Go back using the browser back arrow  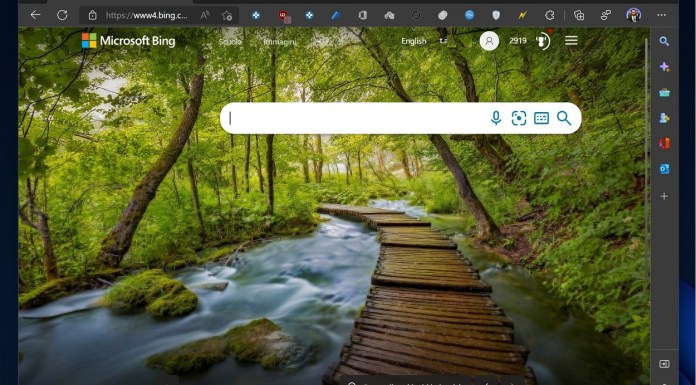click(35, 15)
